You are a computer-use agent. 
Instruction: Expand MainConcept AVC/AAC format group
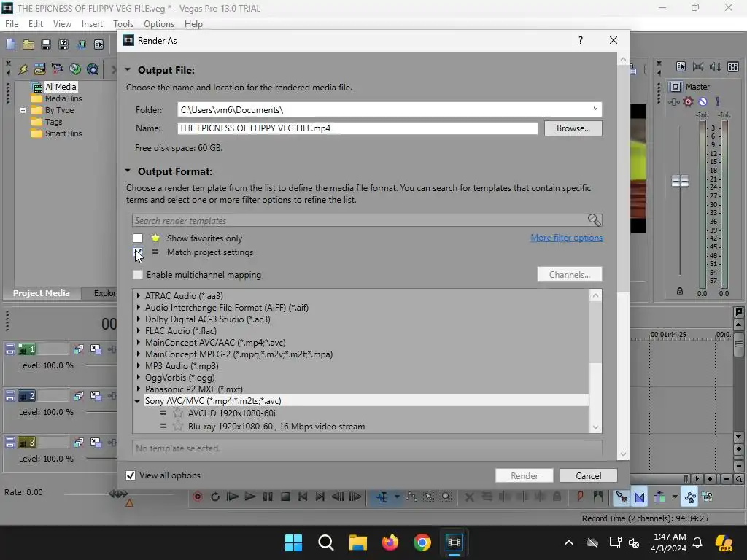pos(138,342)
